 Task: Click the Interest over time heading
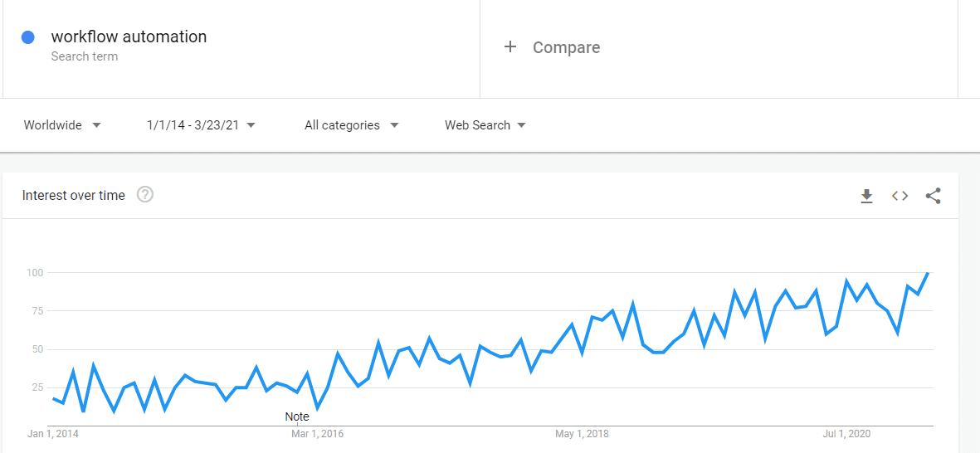74,196
